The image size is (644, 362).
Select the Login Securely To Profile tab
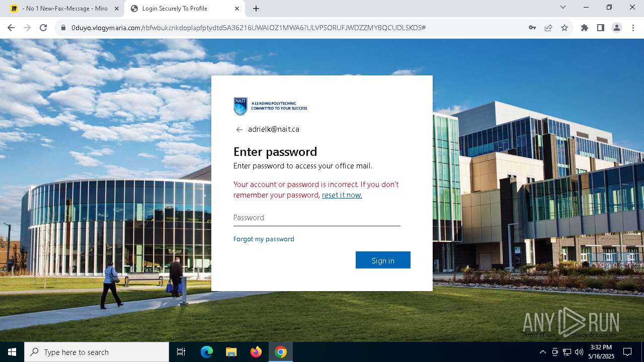tap(185, 9)
